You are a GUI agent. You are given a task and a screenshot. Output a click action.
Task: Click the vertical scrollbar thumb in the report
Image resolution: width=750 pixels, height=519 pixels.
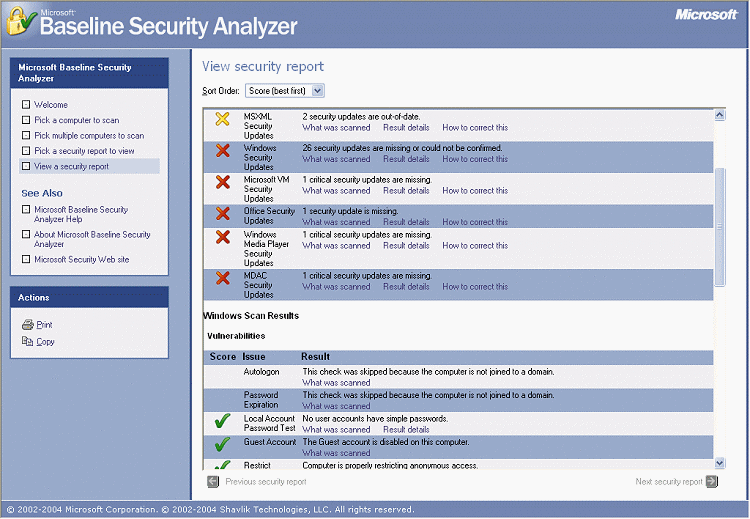click(x=719, y=227)
